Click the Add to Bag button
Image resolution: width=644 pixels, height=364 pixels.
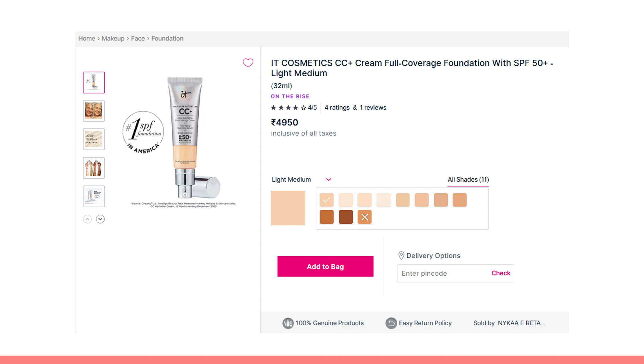point(325,266)
